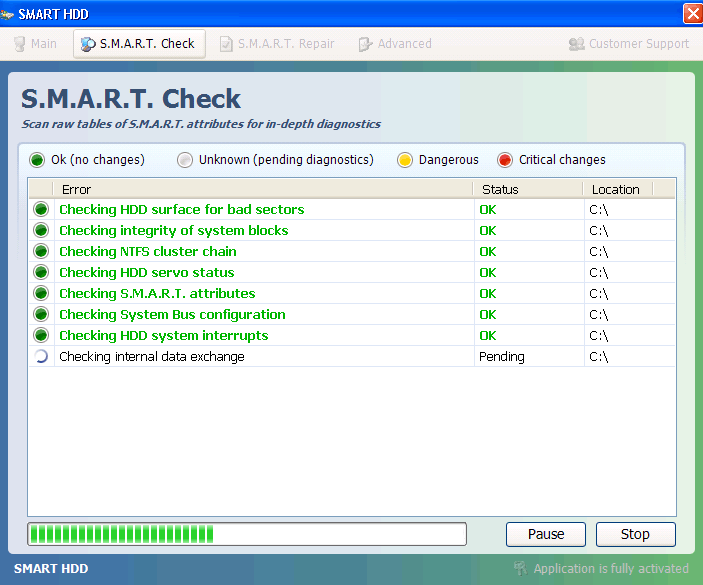703x585 pixels.
Task: Click the green Ok legend icon
Action: [37, 160]
